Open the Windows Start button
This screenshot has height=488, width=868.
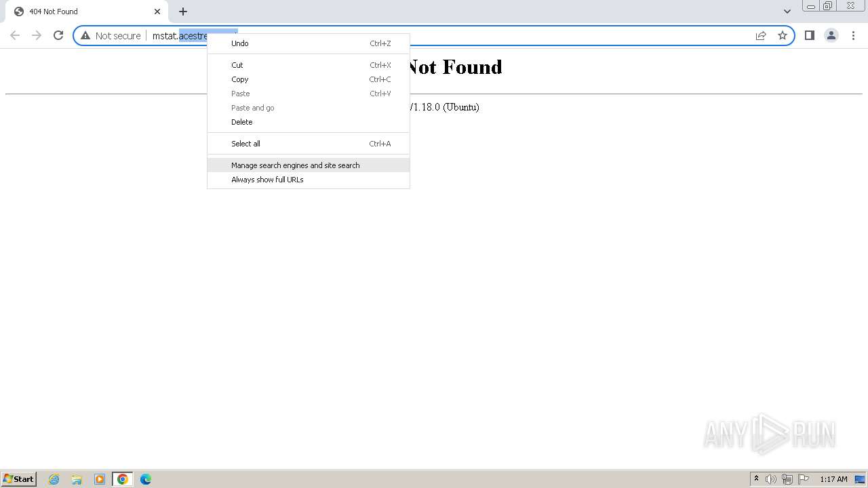[19, 479]
